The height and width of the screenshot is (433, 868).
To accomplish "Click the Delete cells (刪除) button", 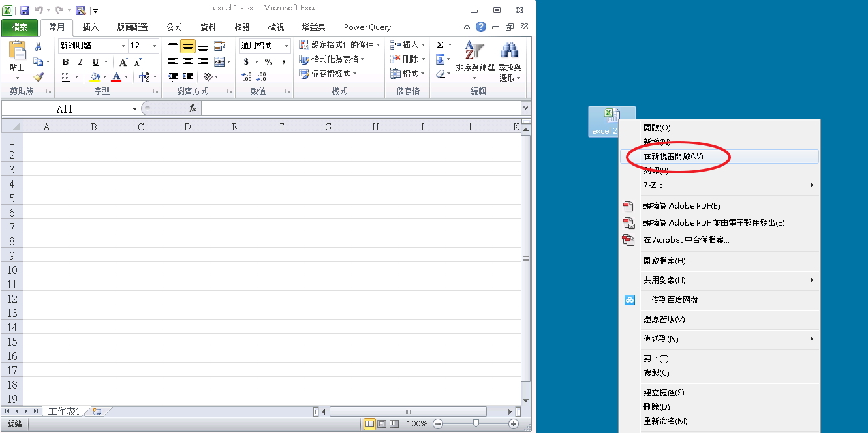I will point(408,59).
